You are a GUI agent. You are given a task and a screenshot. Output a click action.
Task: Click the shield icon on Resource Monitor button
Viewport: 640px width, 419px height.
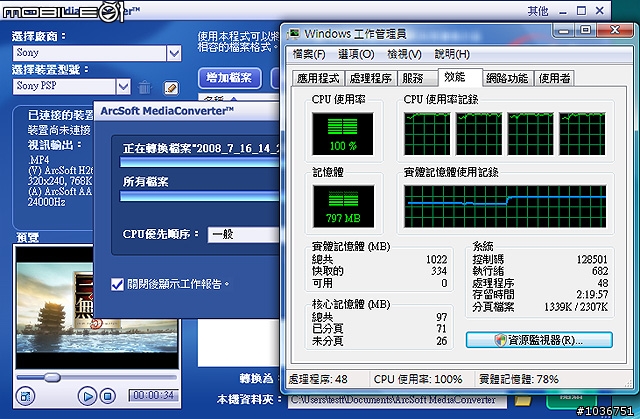click(x=500, y=340)
